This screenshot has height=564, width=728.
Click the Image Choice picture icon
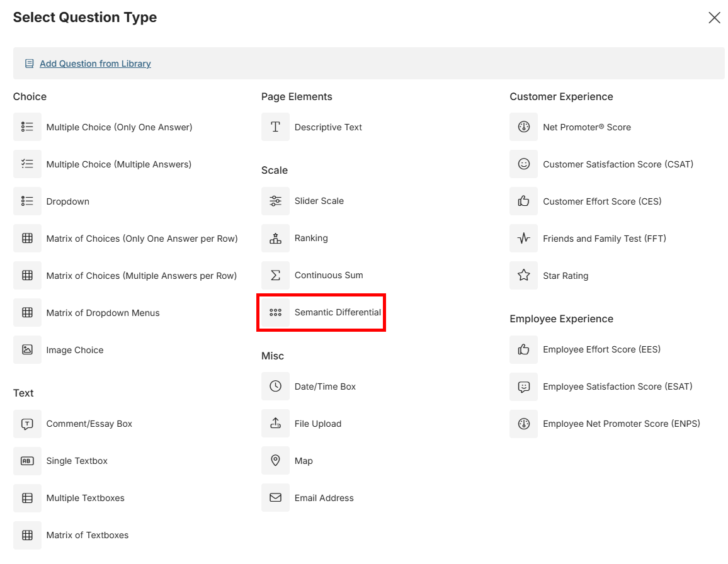pyautogui.click(x=27, y=349)
